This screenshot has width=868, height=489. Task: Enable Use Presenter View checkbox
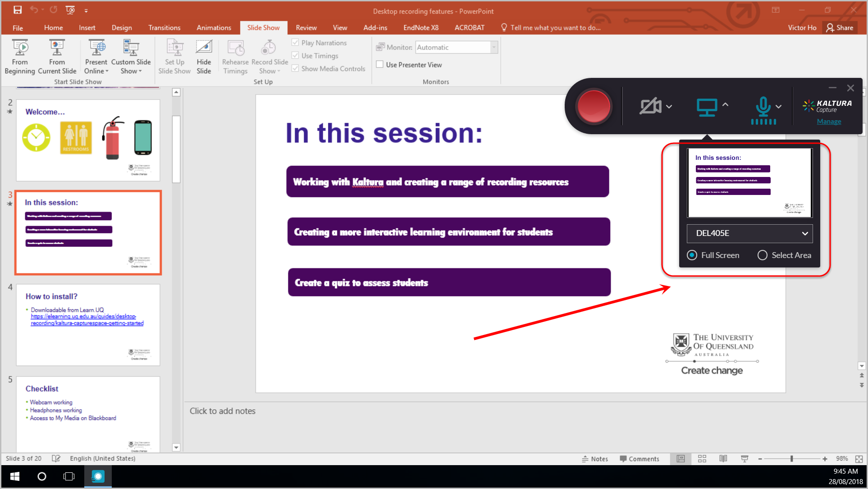379,65
